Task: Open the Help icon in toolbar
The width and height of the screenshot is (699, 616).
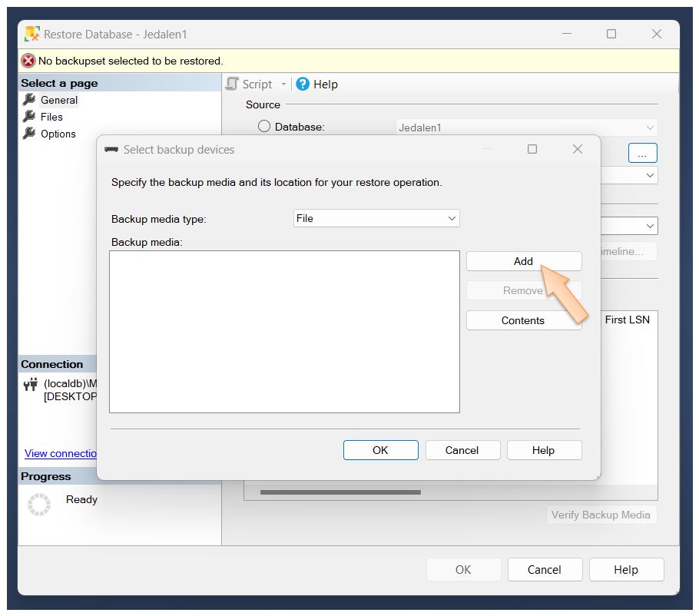Action: 303,84
